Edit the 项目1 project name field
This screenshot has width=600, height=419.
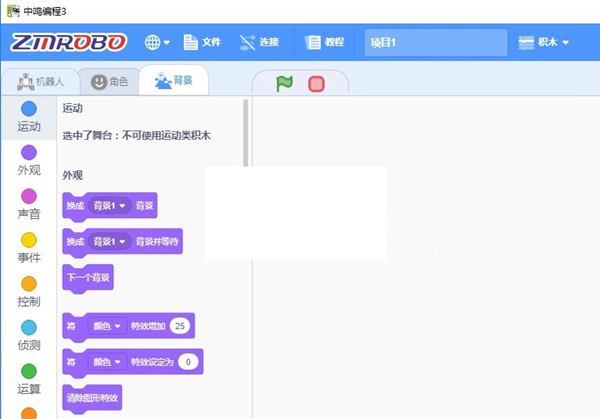436,42
